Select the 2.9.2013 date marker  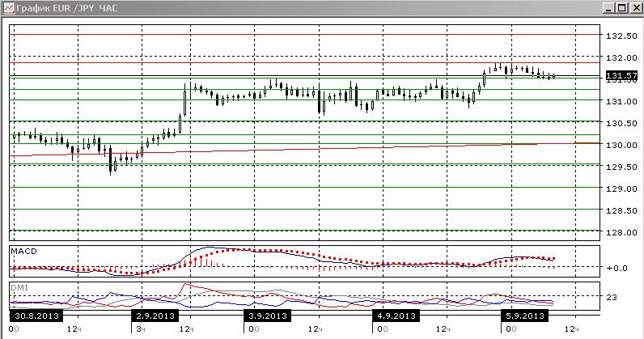tap(155, 316)
